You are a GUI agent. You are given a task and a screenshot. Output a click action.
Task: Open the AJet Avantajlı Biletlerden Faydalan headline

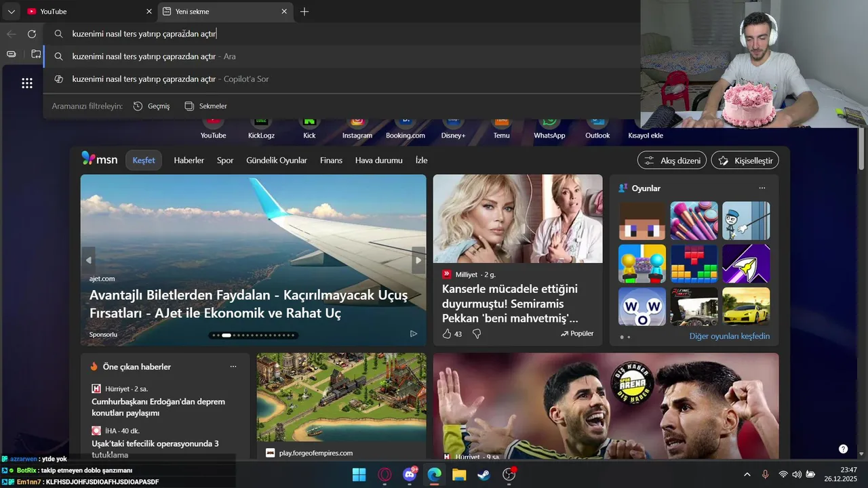tap(249, 304)
